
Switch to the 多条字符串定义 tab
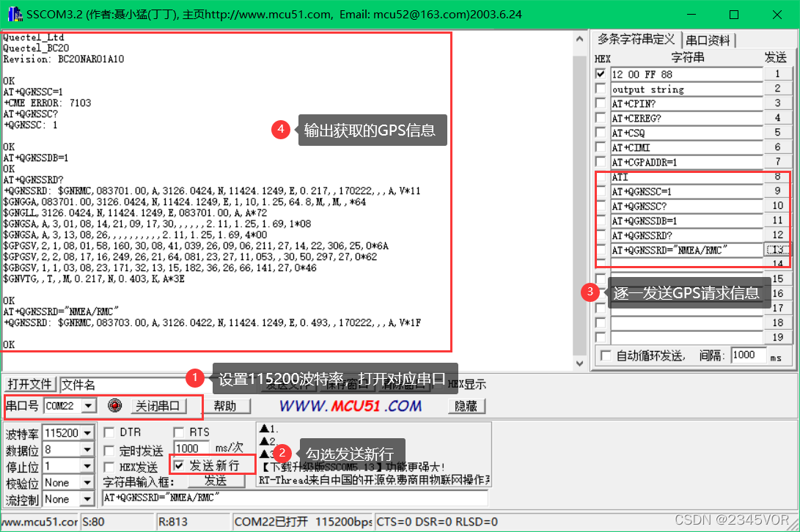click(636, 40)
